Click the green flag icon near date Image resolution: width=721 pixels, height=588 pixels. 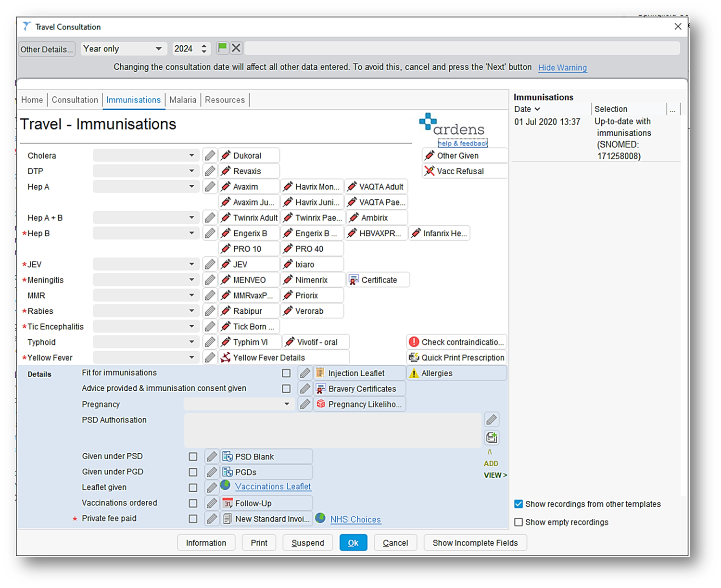coord(222,48)
